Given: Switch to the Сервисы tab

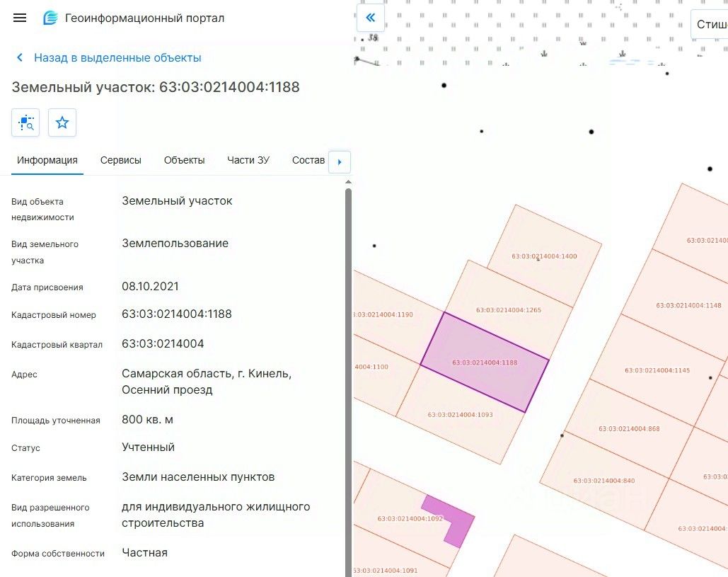Looking at the screenshot, I should [x=121, y=160].
